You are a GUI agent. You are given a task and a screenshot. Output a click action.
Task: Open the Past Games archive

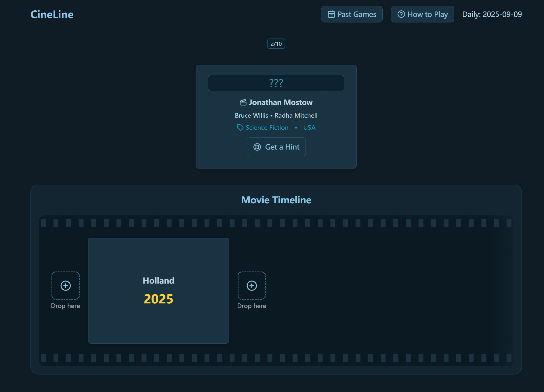pyautogui.click(x=352, y=14)
